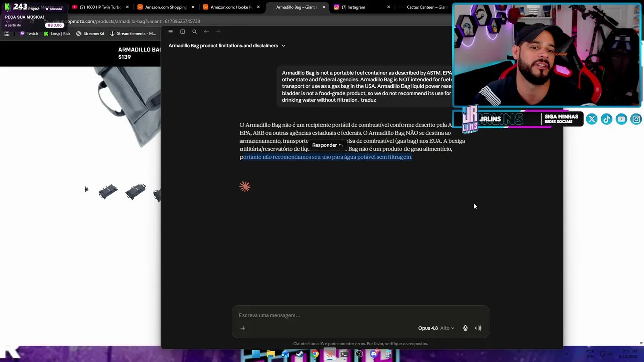Viewport: 644px width, 362px height.
Task: Click the main Armadillo Bag product image
Action: point(128,108)
